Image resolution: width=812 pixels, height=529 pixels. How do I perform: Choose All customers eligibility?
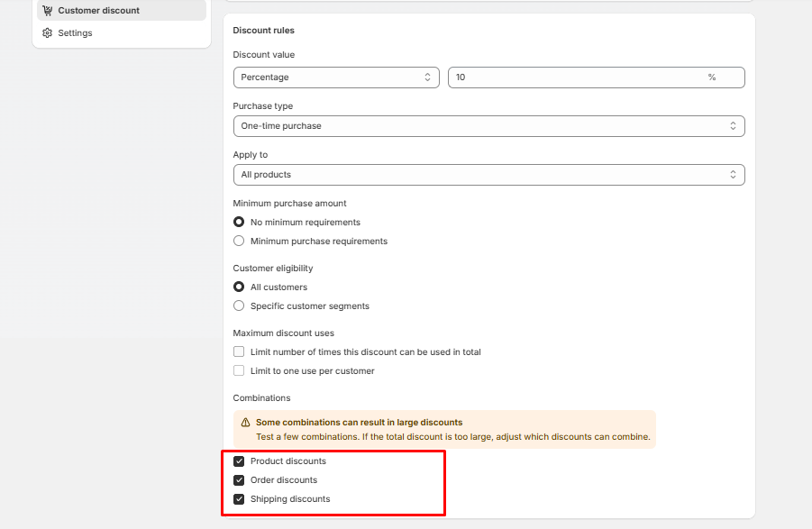pos(239,287)
